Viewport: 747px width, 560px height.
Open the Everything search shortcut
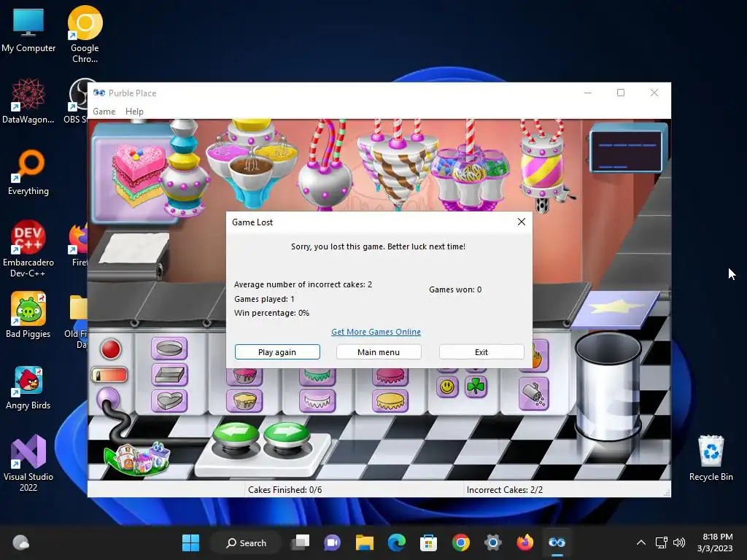click(28, 172)
